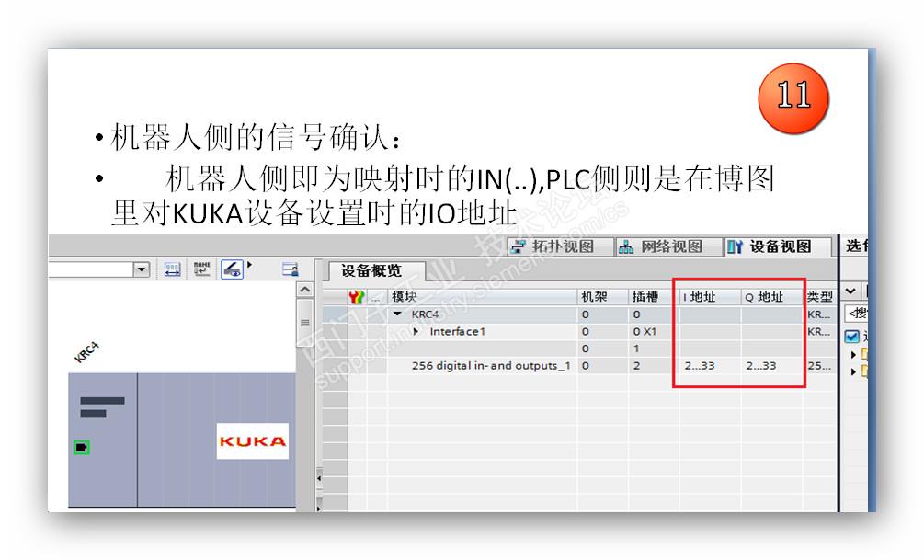Viewport: 924px width, 560px height.
Task: Click slot cell 0 X1 of Interface1
Action: 645,331
